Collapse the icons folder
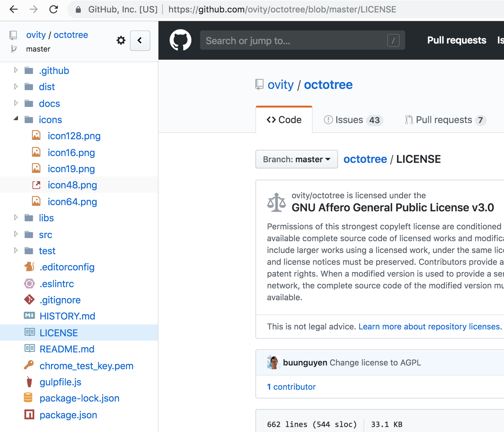Image resolution: width=504 pixels, height=432 pixels. click(16, 119)
